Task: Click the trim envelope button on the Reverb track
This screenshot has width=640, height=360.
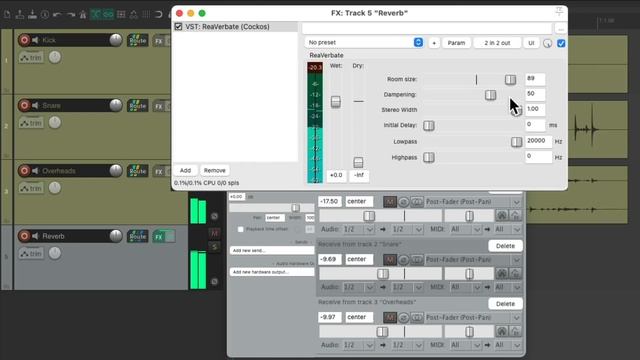Action: click(31, 253)
